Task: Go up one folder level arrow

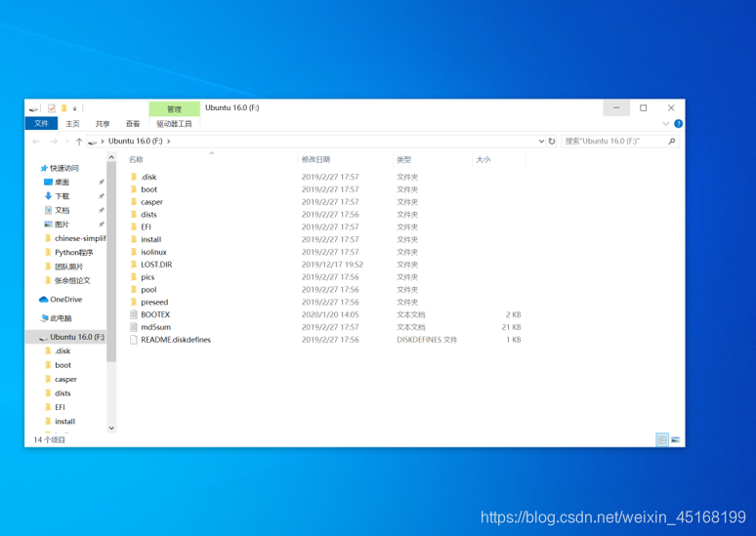Action: 79,142
